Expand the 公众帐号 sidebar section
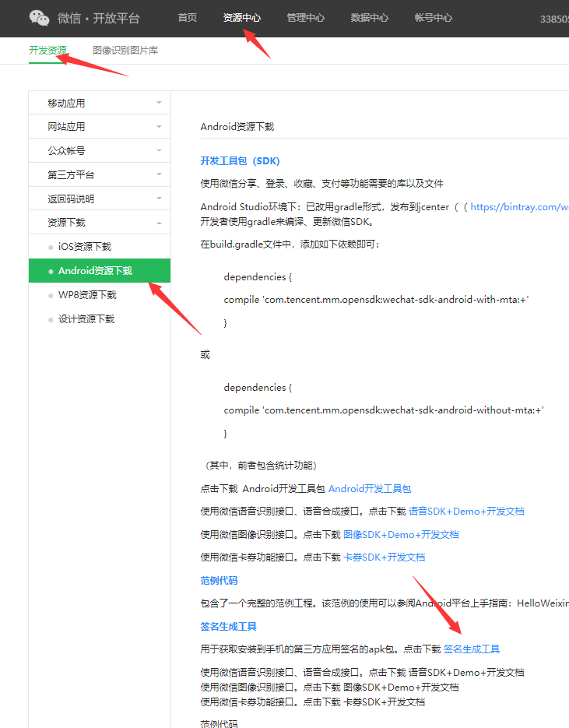 [99, 151]
